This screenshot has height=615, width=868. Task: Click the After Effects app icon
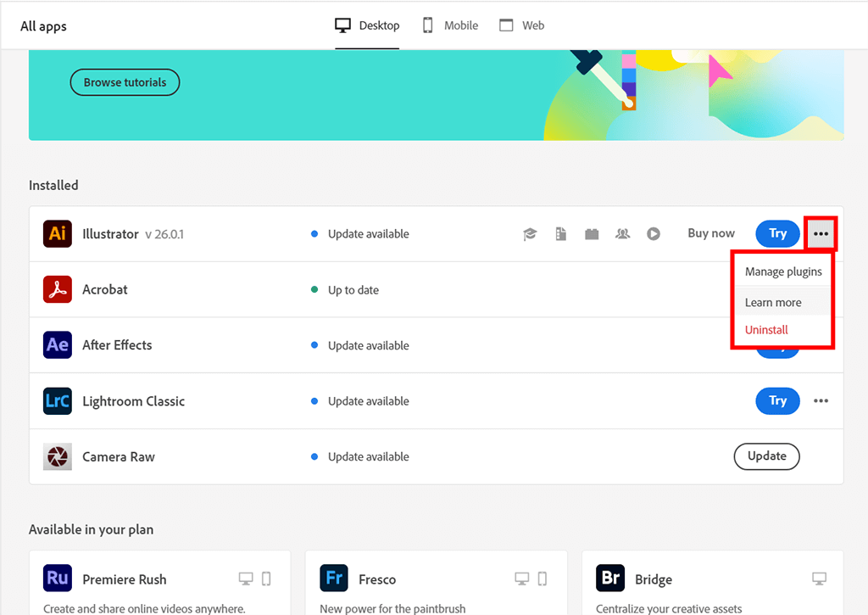coord(58,344)
